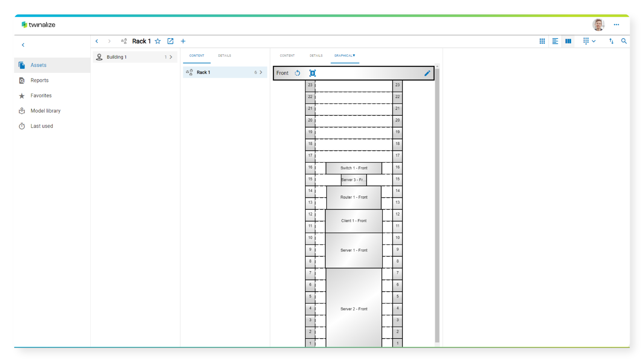The width and height of the screenshot is (644, 362).
Task: Click the pencil edit icon in rack view
Action: point(427,73)
